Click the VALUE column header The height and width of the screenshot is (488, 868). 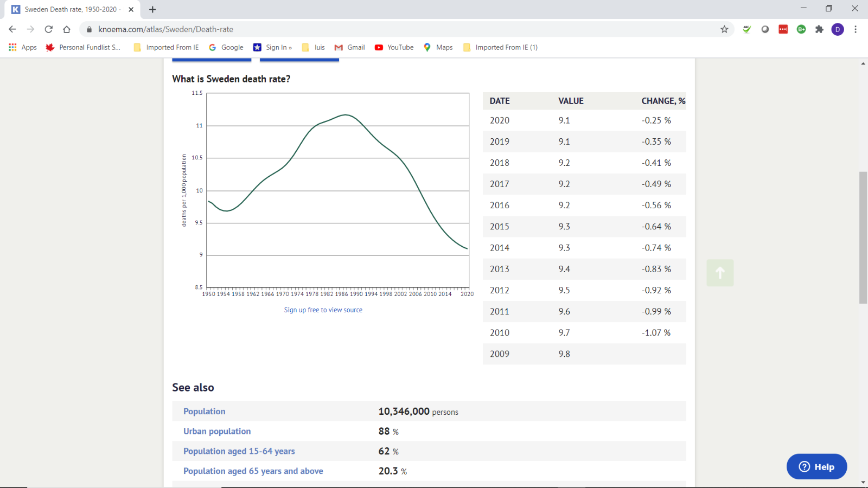571,101
